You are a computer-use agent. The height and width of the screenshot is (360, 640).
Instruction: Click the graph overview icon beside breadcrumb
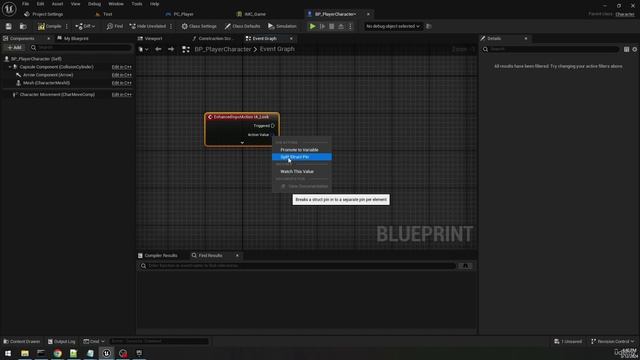click(x=186, y=49)
